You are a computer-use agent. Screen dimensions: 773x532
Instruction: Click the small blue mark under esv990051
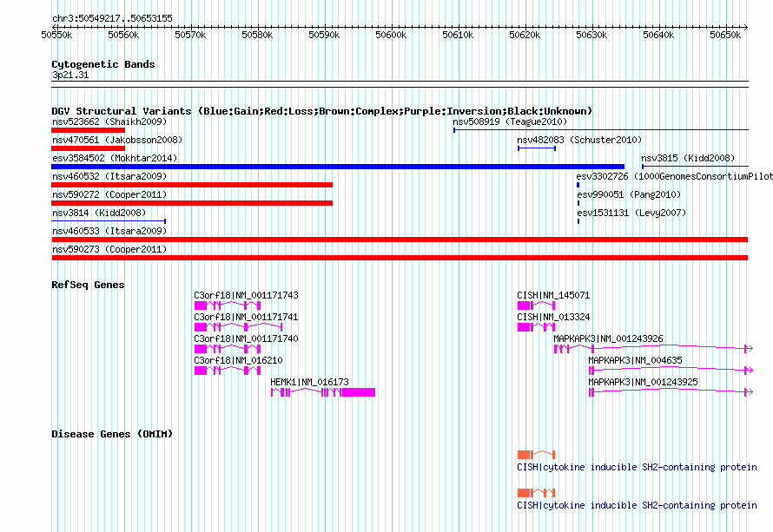click(578, 203)
